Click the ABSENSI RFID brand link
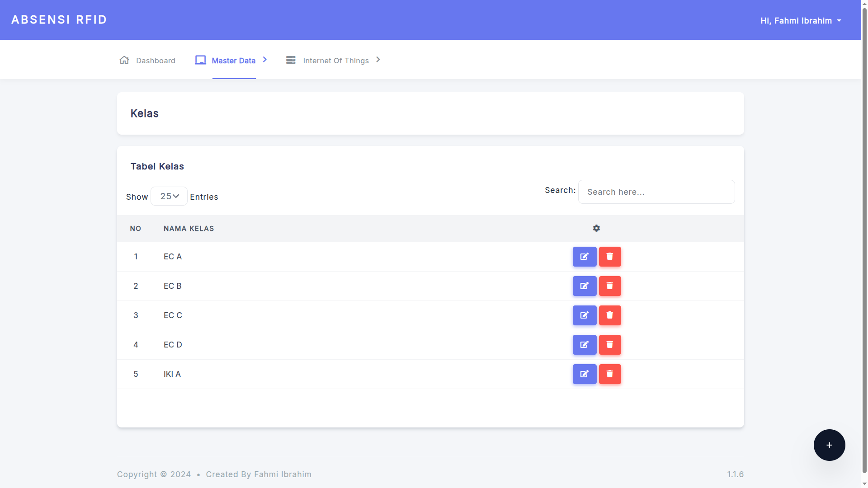 59,20
